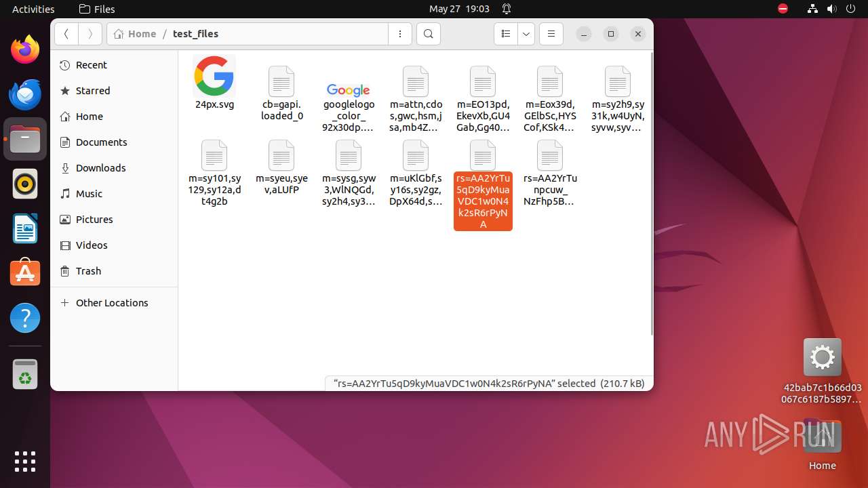Screen dimensions: 868x488
Task: Click the file view vertical scrollbar
Action: pyautogui.click(x=652, y=194)
